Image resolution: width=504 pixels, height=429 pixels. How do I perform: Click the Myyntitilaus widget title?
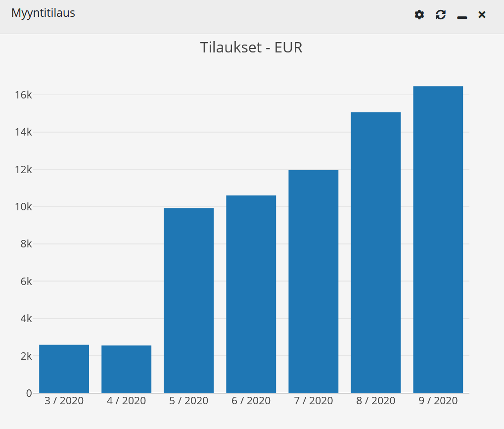43,13
